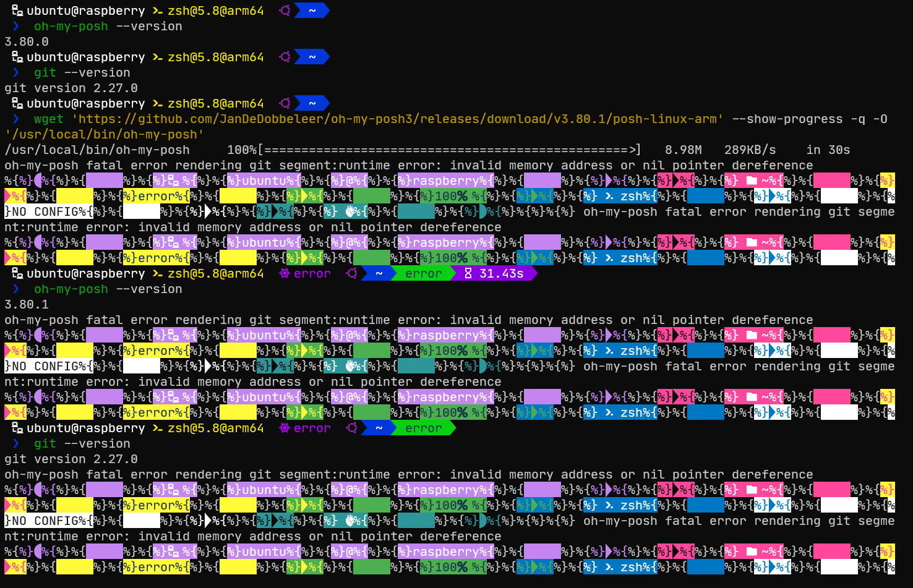Click the Ubuntu logo icon in the first prompt
Image resolution: width=913 pixels, height=588 pixels.
tap(285, 11)
